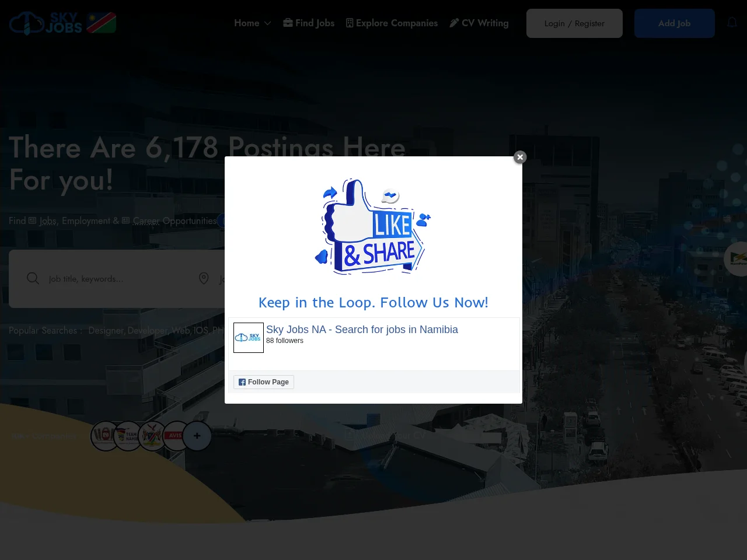Click the 88 followers text
The width and height of the screenshot is (747, 560).
pyautogui.click(x=285, y=341)
